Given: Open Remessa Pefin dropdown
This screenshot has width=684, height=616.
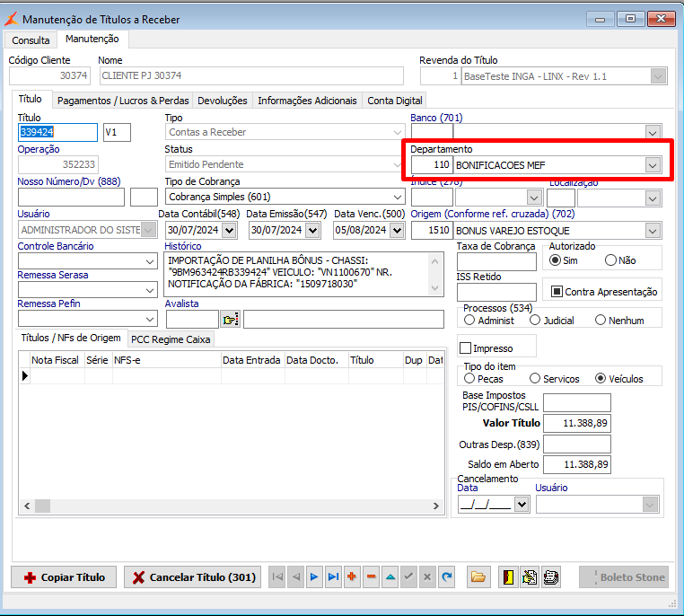Looking at the screenshot, I should [x=150, y=319].
